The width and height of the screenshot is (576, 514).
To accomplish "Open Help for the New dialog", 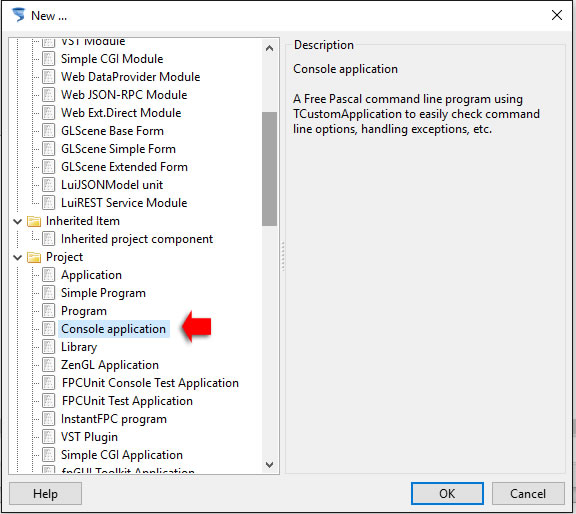I will tap(45, 493).
